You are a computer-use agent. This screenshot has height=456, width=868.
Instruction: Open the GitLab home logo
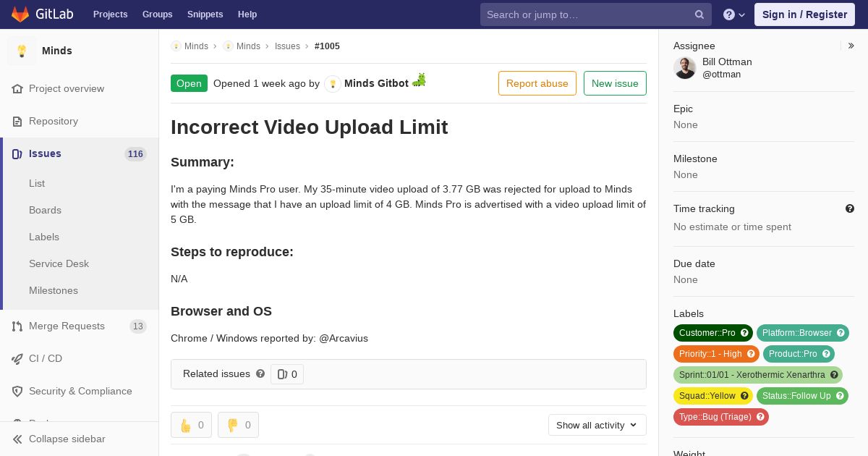41,14
